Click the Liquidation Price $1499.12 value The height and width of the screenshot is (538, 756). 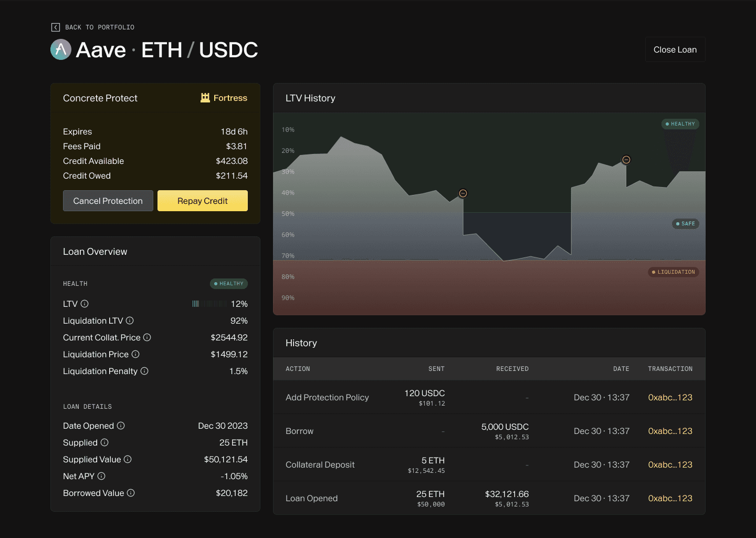[229, 354]
